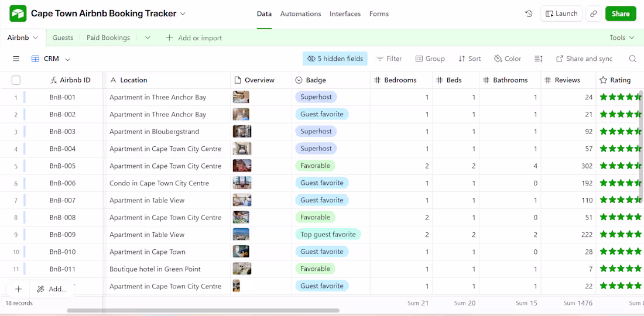Open the Color options
The width and height of the screenshot is (644, 316).
[507, 59]
